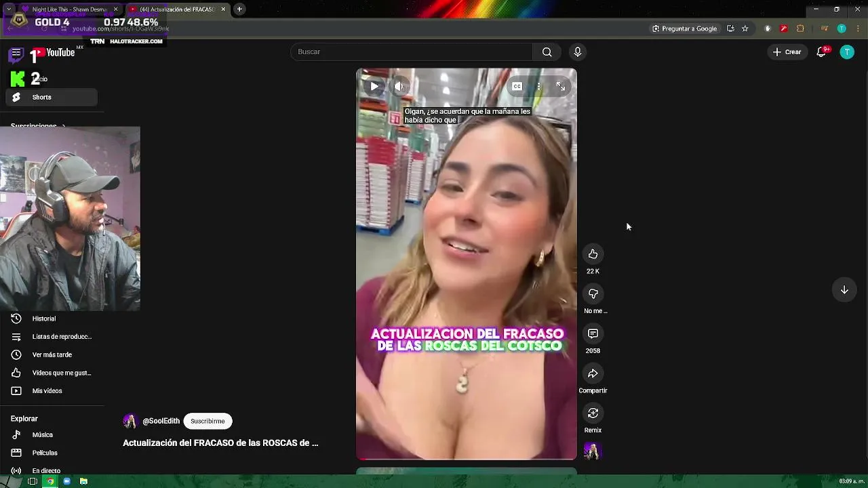Image resolution: width=868 pixels, height=488 pixels.
Task: Open Historial in the sidebar
Action: click(x=52, y=319)
